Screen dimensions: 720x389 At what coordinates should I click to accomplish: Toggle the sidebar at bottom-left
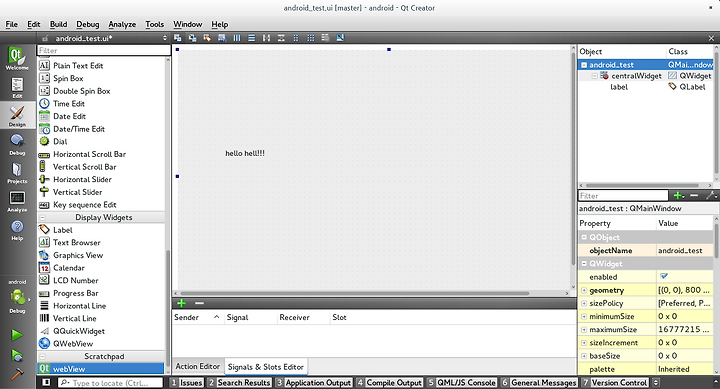pos(46,382)
